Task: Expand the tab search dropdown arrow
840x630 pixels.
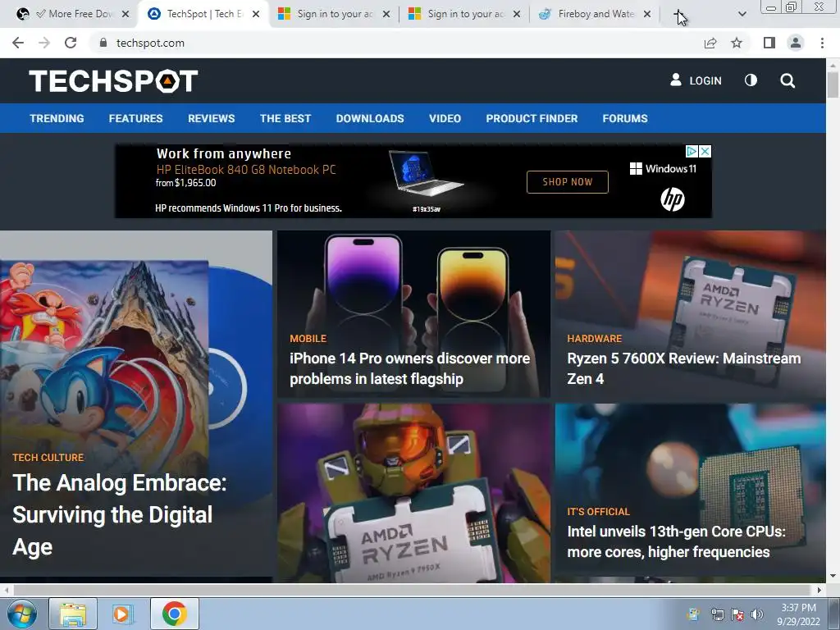Action: coord(742,15)
